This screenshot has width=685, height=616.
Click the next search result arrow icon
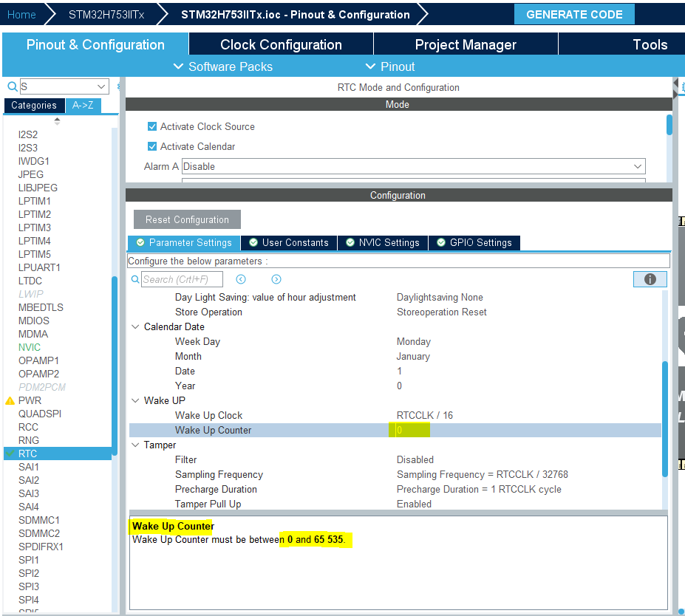(276, 279)
